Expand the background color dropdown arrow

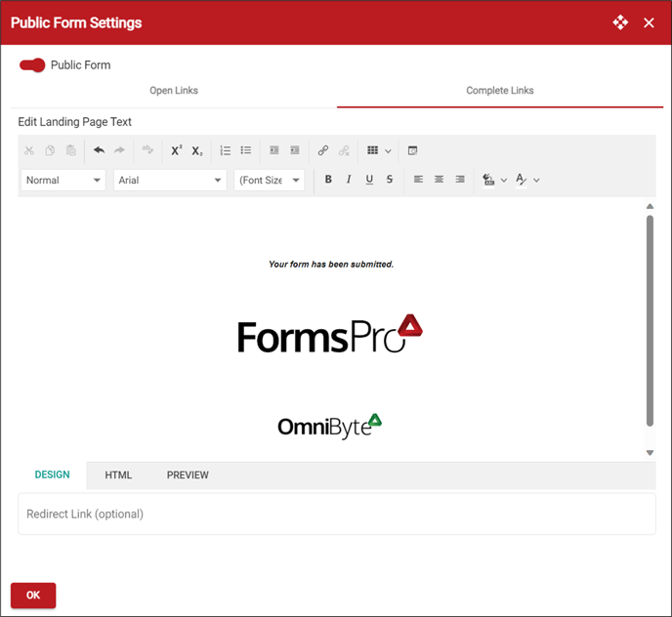pos(504,181)
